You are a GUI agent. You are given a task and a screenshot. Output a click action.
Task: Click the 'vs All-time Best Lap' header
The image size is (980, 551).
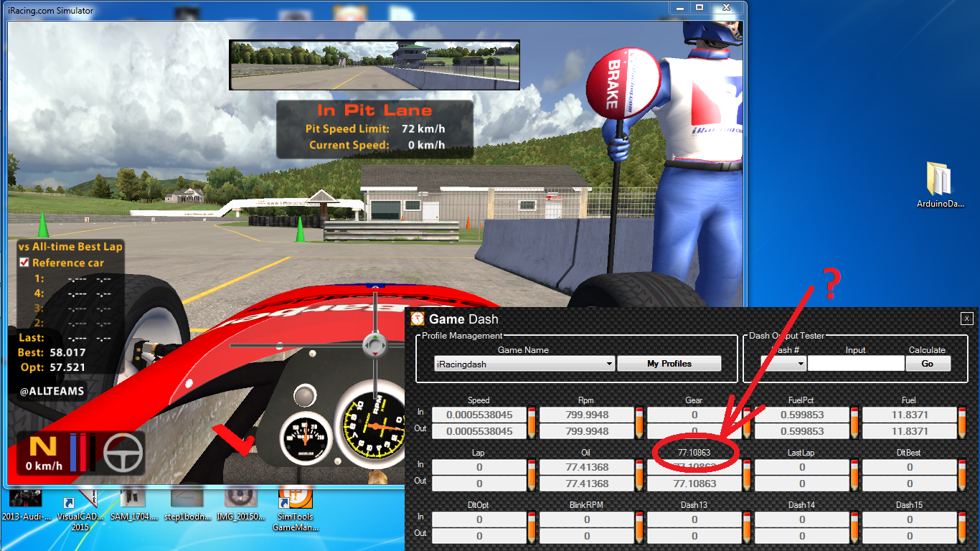[x=70, y=246]
